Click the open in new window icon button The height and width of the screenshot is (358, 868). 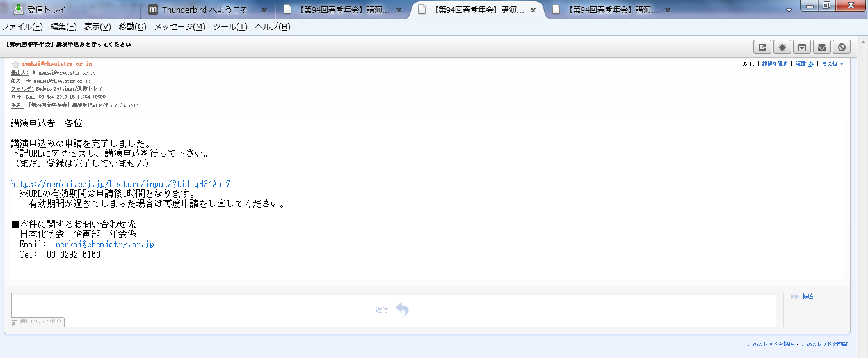pyautogui.click(x=762, y=47)
